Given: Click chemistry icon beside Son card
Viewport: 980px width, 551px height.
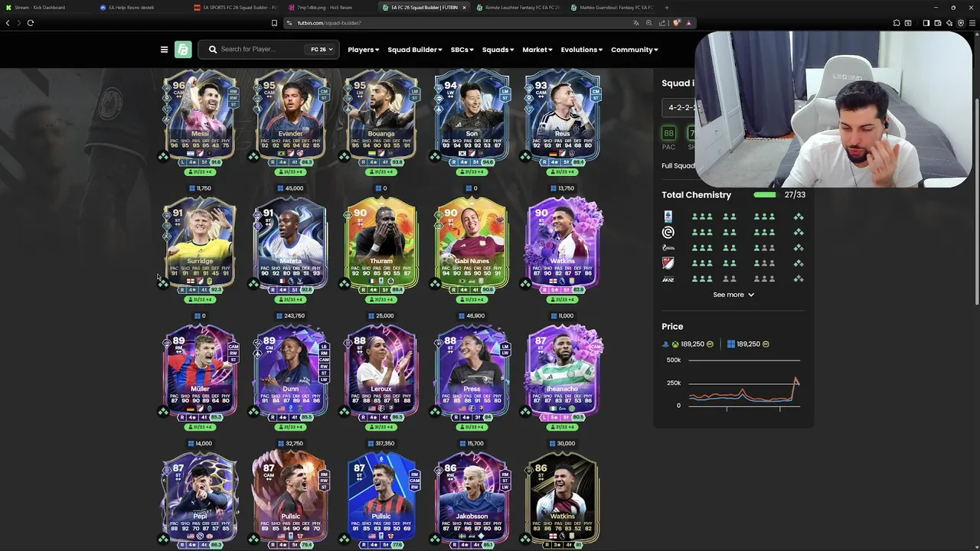Looking at the screenshot, I should coord(435,156).
